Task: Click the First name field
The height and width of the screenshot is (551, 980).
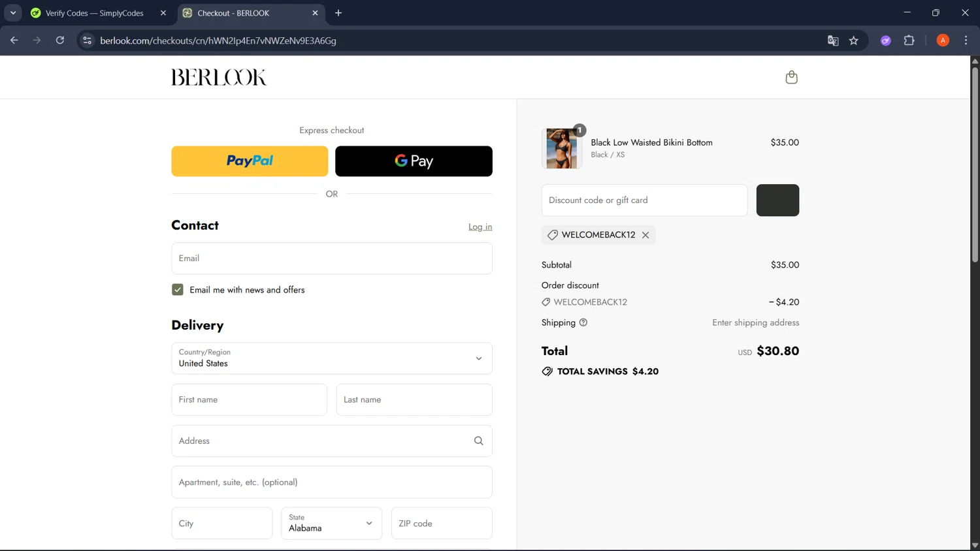Action: [249, 400]
